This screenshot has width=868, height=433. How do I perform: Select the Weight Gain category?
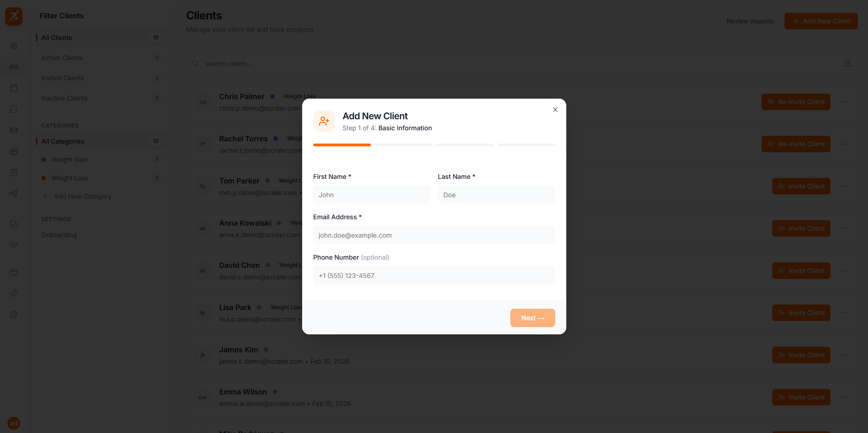tap(70, 160)
